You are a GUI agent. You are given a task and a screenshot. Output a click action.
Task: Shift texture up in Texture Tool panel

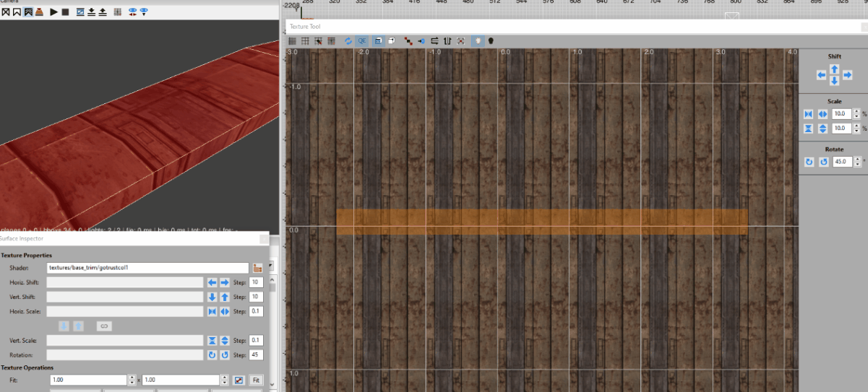[x=834, y=69]
